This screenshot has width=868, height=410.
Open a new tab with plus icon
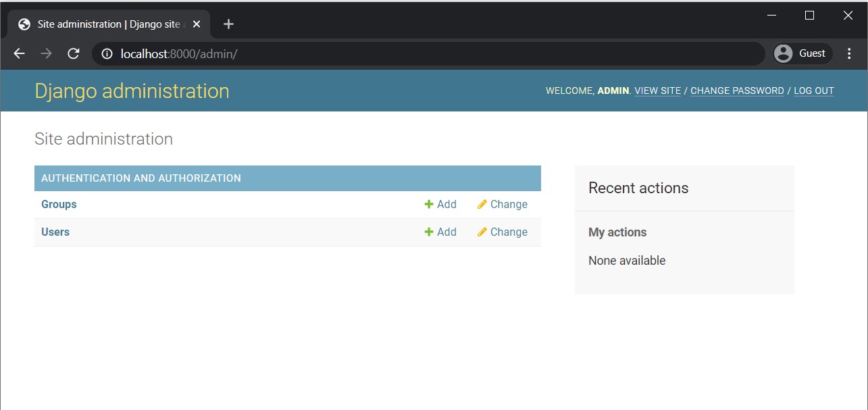pos(228,24)
